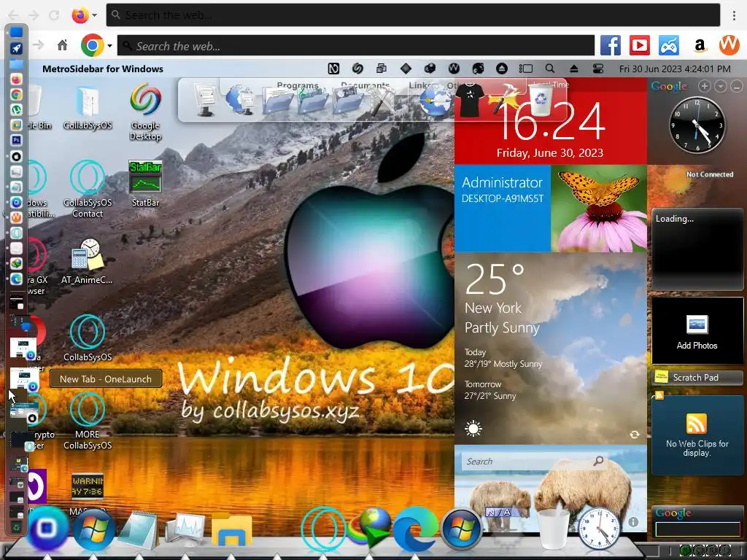
Task: Click the plus button to add a gadget
Action: (x=704, y=86)
